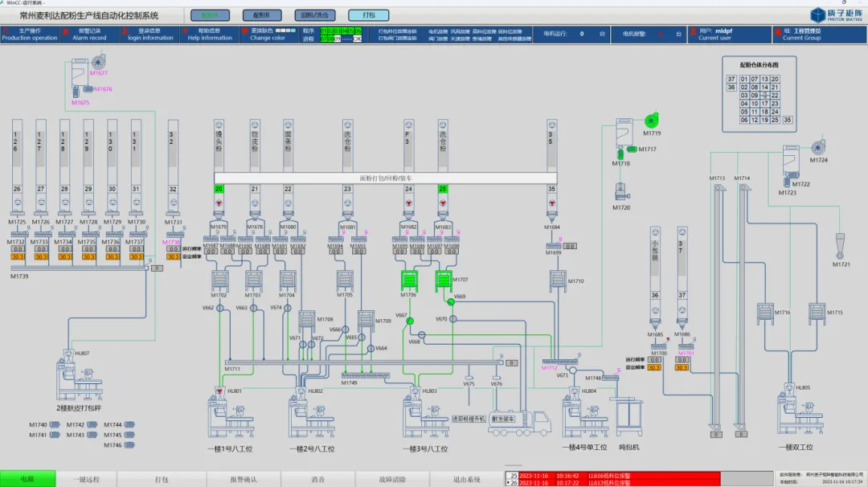Switch to the 回粉/洗仓 tab

[x=314, y=15]
